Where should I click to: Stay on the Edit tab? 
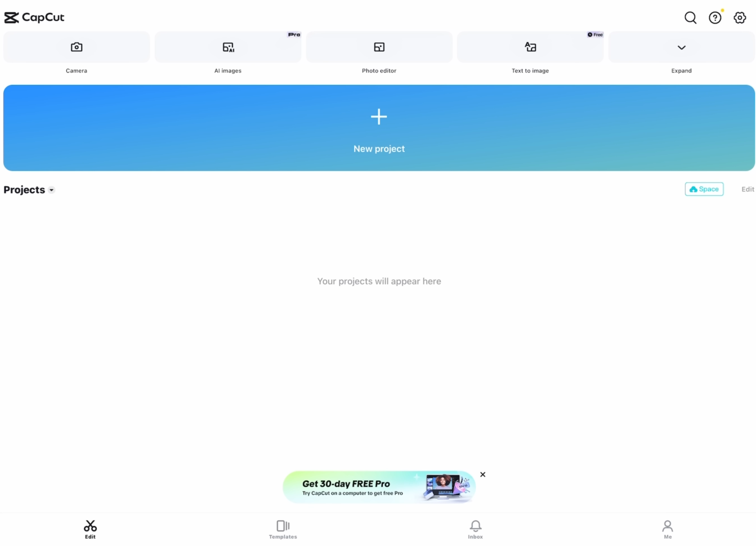click(x=90, y=529)
